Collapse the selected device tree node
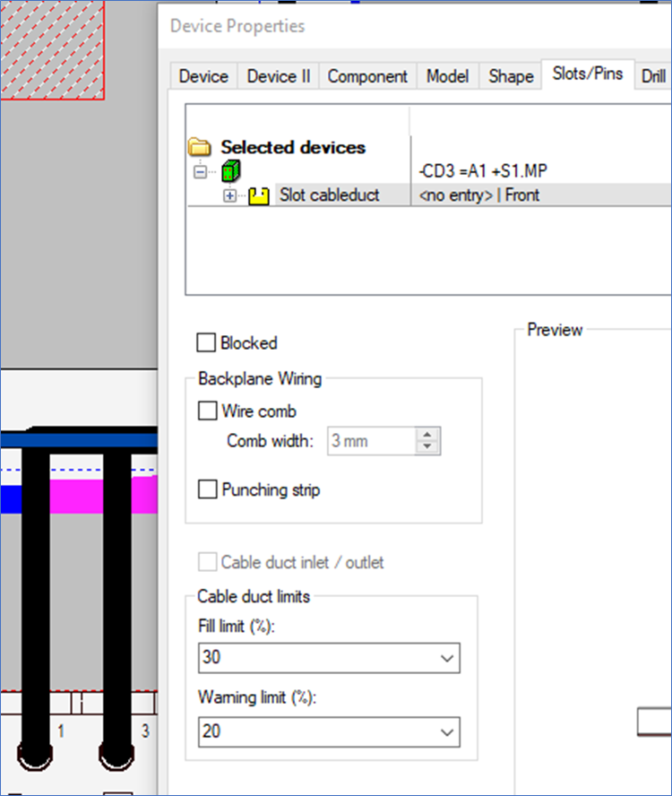Screen dimensions: 672x796 tap(200, 171)
